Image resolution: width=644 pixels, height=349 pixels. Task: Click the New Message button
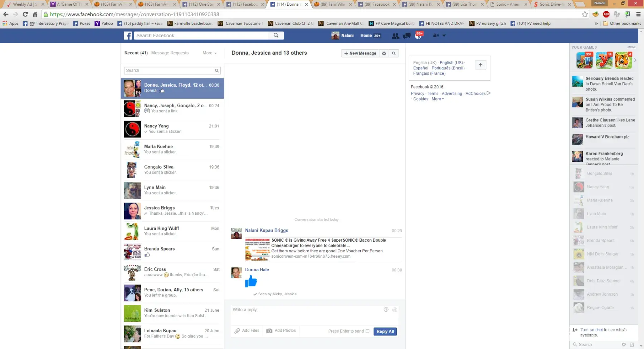coord(360,53)
